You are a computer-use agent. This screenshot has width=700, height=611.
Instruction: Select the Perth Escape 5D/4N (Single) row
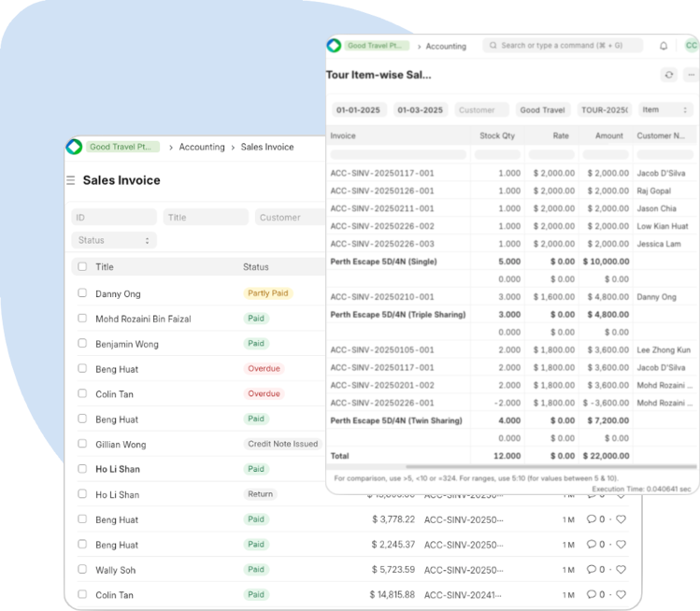[511, 262]
